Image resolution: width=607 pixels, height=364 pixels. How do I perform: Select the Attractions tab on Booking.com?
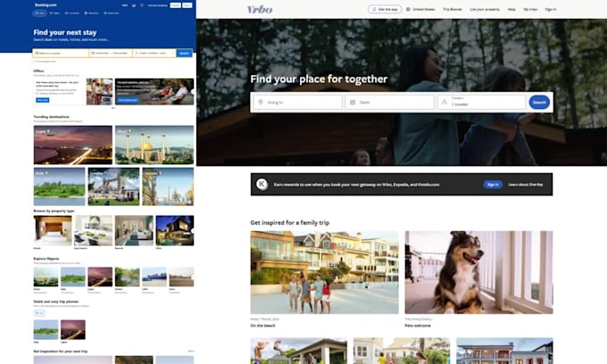point(91,13)
